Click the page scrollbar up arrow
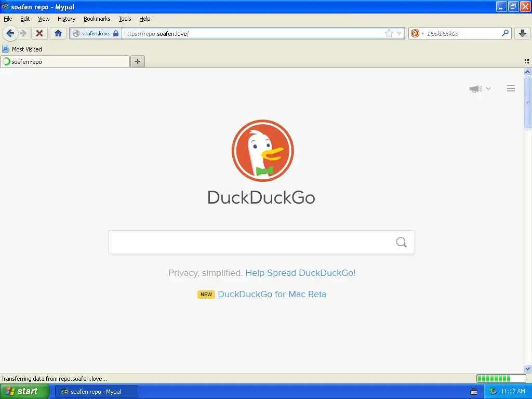 [x=527, y=72]
